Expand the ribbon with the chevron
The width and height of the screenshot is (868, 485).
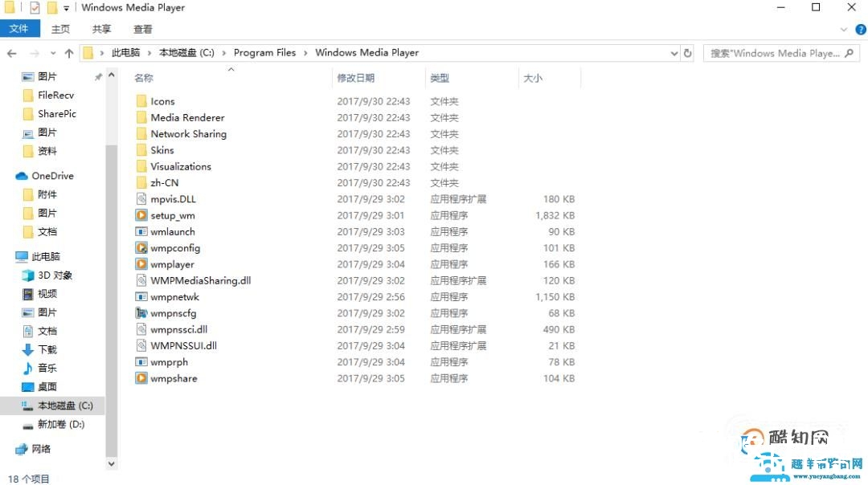844,30
